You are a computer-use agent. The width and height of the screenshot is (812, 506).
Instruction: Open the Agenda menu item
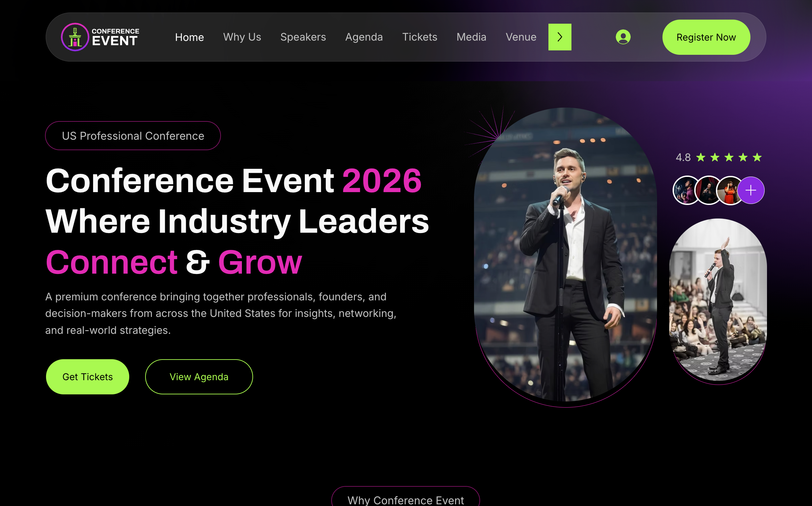tap(364, 37)
